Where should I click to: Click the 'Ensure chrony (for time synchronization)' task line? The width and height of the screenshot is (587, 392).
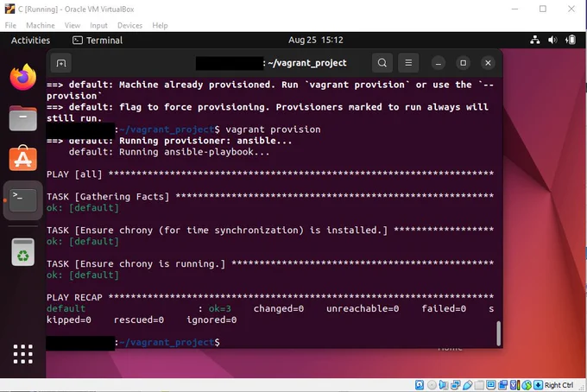(270, 231)
